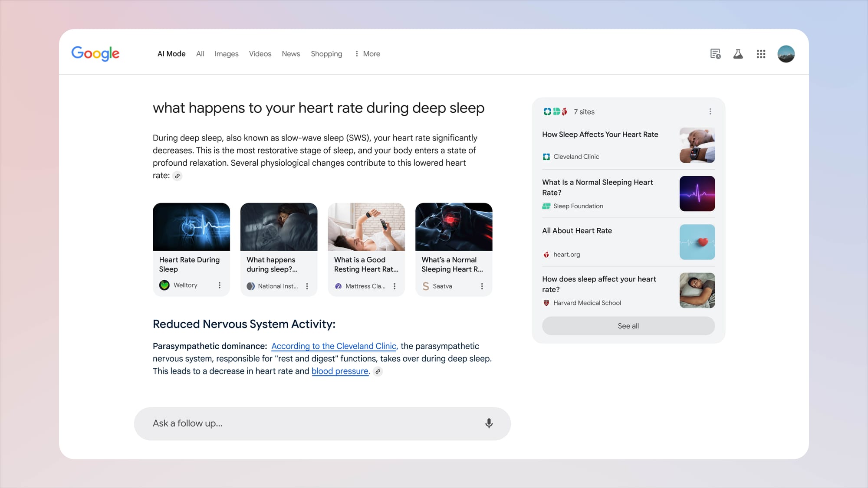The height and width of the screenshot is (488, 868).
Task: Click the heart.org favicon in the sidebar
Action: pyautogui.click(x=546, y=255)
